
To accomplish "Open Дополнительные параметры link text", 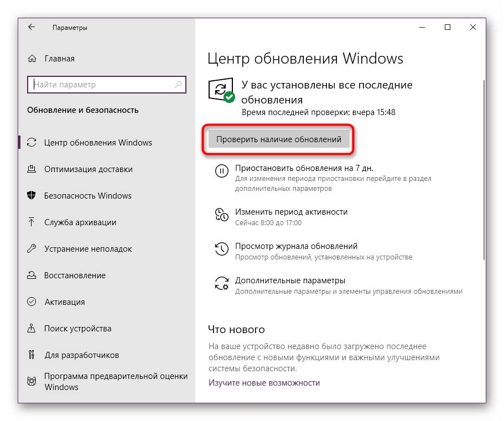I will click(x=290, y=280).
